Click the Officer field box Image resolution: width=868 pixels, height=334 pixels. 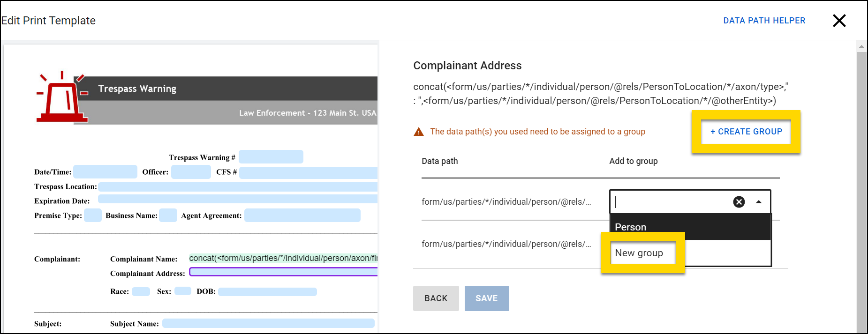click(191, 172)
